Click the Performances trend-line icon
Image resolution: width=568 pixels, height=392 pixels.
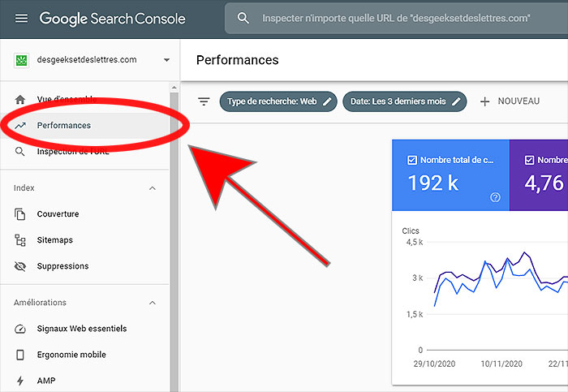tap(20, 125)
